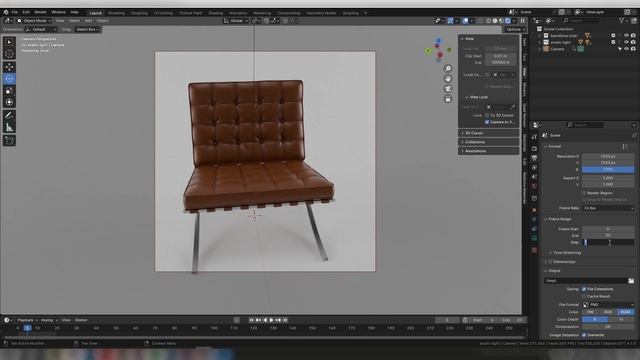Toggle eye visibility for studio light collection
Screen dimensions: 640x360
point(627,42)
